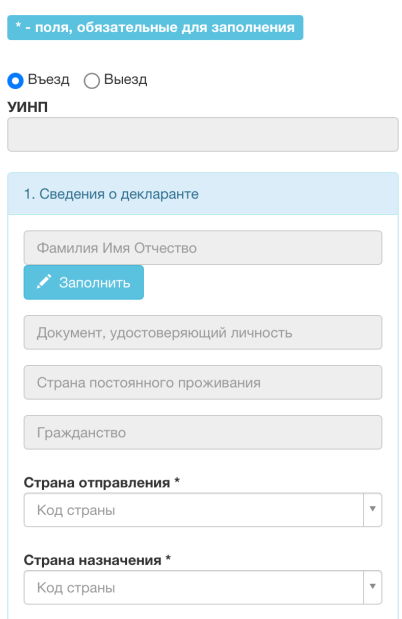Click the Заполнить button text
This screenshot has height=619, width=402.
(x=94, y=283)
